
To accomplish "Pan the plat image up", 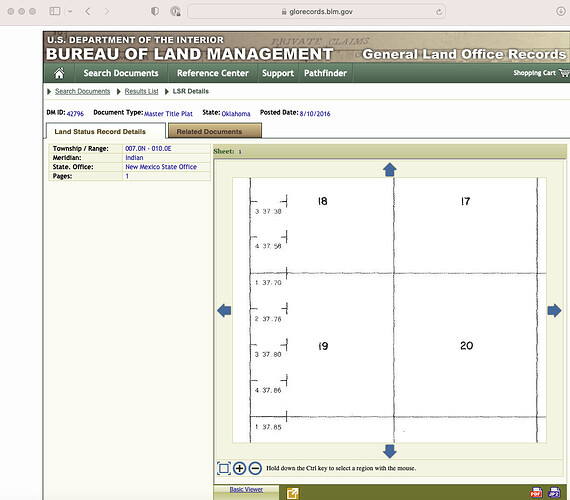I will [390, 170].
